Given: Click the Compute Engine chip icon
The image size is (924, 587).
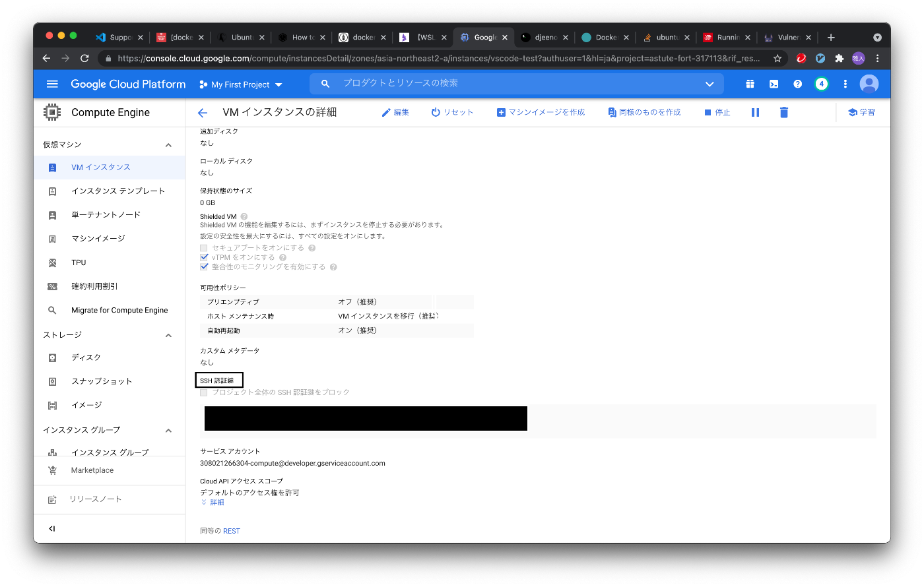Looking at the screenshot, I should tap(52, 112).
